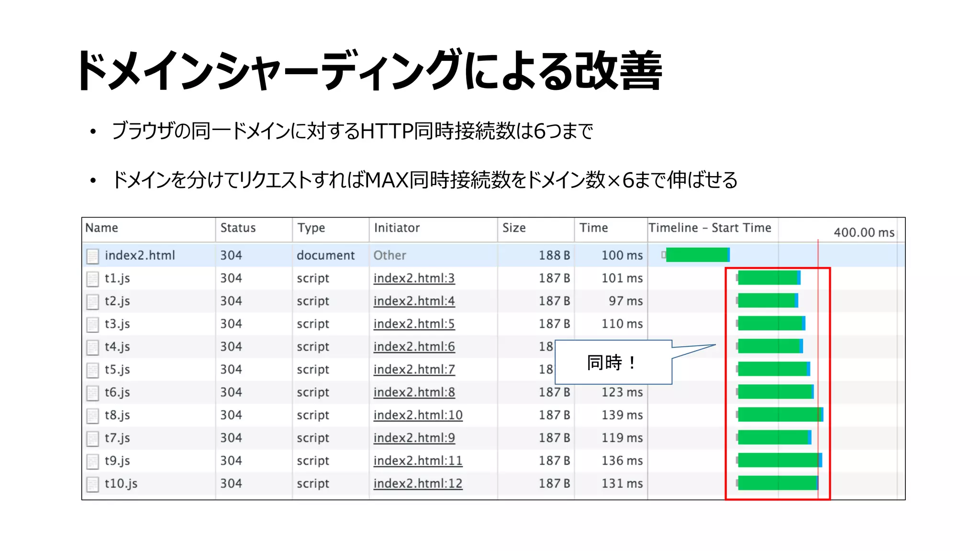Select the t6.js request name
Image resolution: width=980 pixels, height=551 pixels.
117,393
